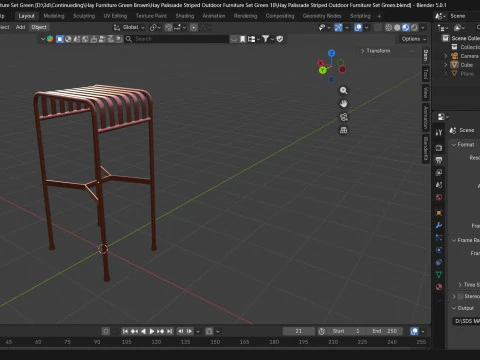480x360 pixels.
Task: Collapse the Output panel
Action: click(463, 308)
